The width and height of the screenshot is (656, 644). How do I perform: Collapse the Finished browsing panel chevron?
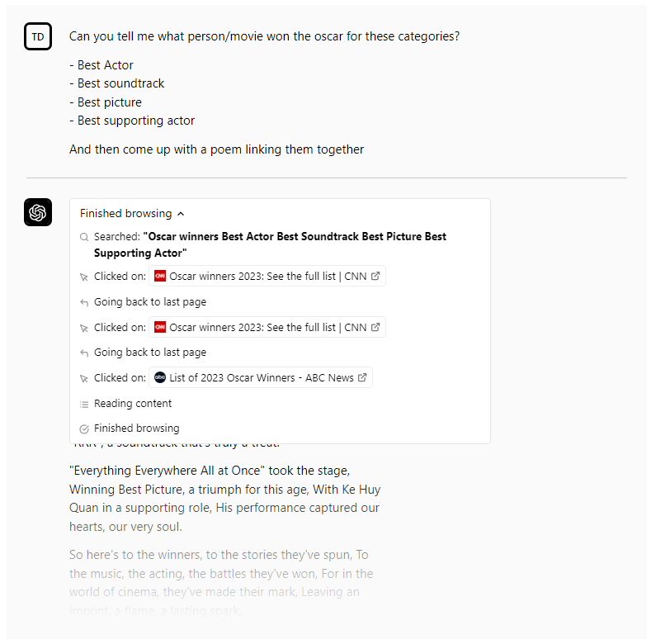[x=181, y=214]
